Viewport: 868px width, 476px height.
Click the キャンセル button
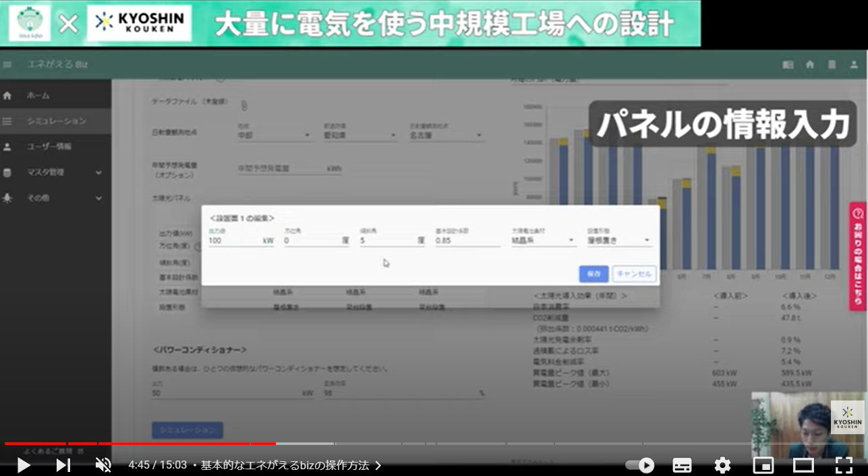pos(634,274)
